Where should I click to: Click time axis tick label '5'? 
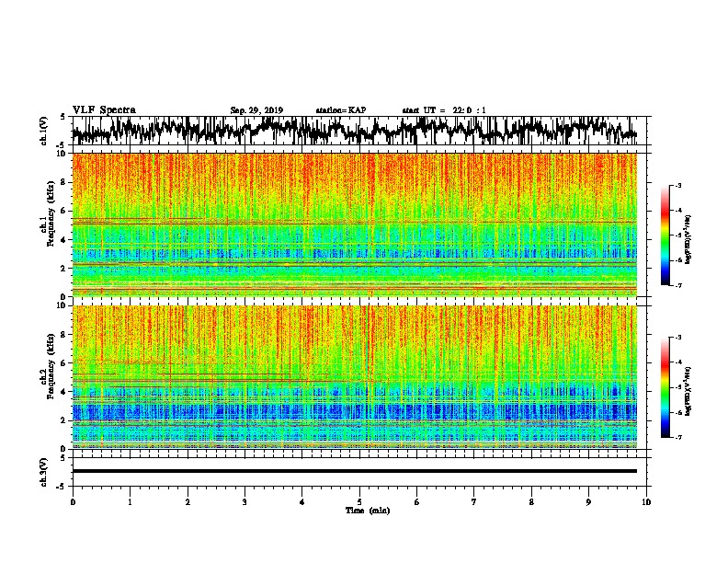pos(359,502)
